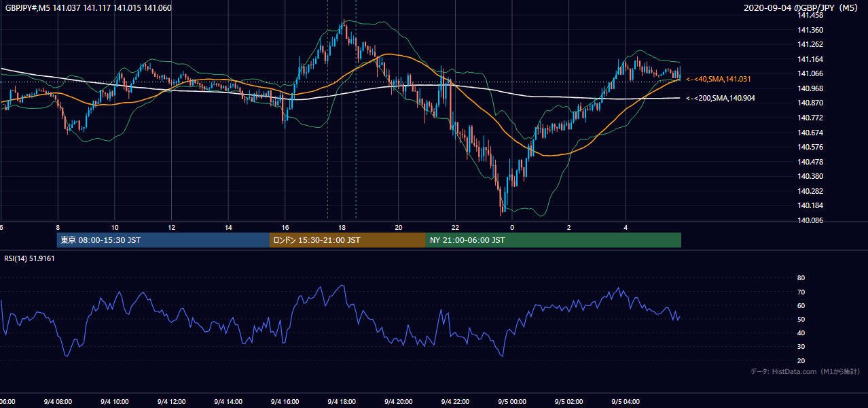This screenshot has height=408, width=868.
Task: Click the bottom time label 9/5 02:00
Action: click(569, 402)
